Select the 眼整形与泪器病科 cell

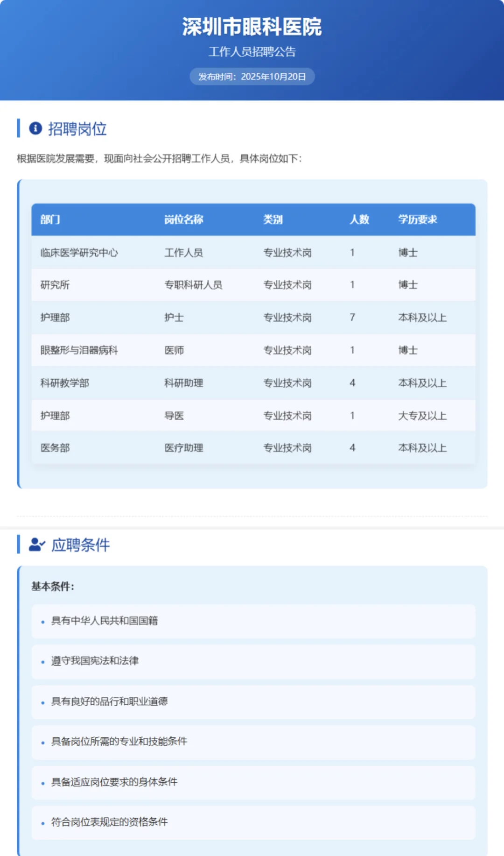click(79, 350)
